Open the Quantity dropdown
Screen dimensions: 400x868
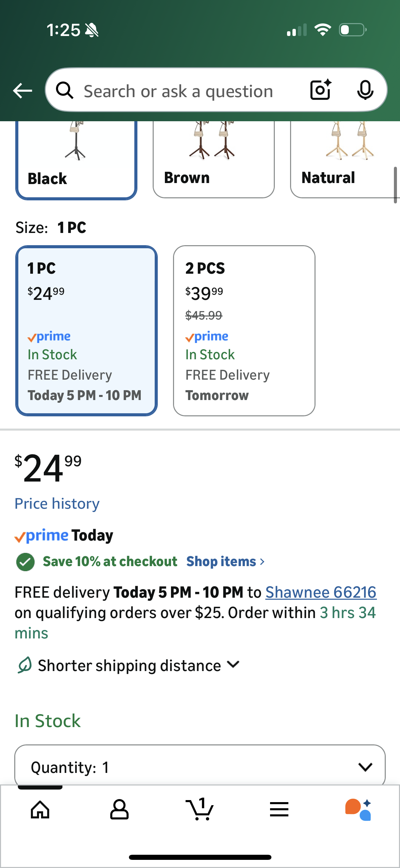click(199, 767)
